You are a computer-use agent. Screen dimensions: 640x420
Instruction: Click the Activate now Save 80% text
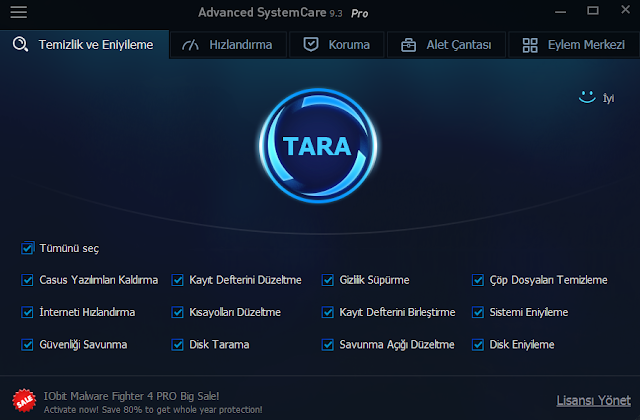tap(153, 409)
